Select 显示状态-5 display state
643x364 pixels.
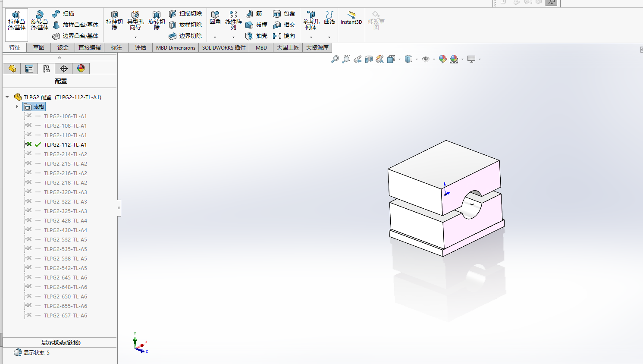(x=37, y=352)
